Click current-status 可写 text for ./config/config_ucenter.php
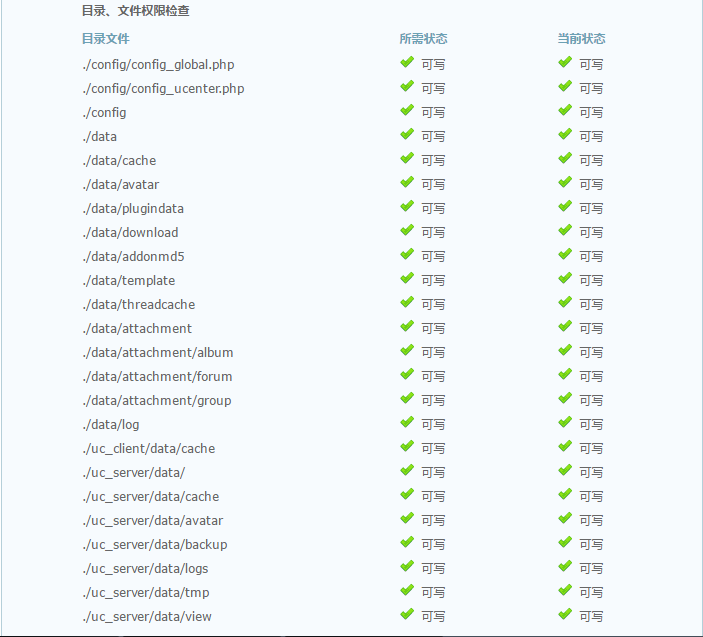This screenshot has height=637, width=703. point(591,89)
